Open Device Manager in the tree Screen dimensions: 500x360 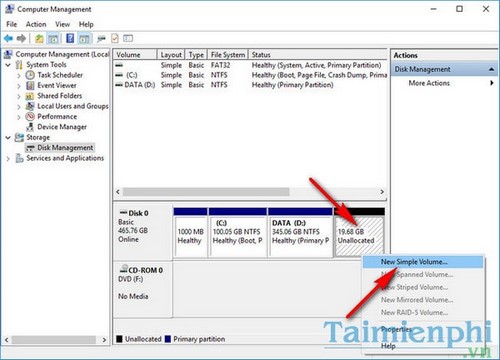pyautogui.click(x=62, y=127)
